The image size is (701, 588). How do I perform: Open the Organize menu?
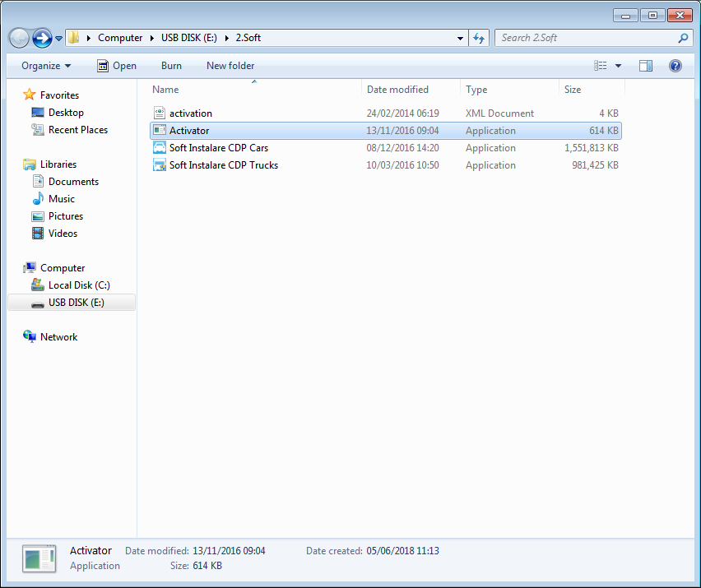pyautogui.click(x=46, y=66)
